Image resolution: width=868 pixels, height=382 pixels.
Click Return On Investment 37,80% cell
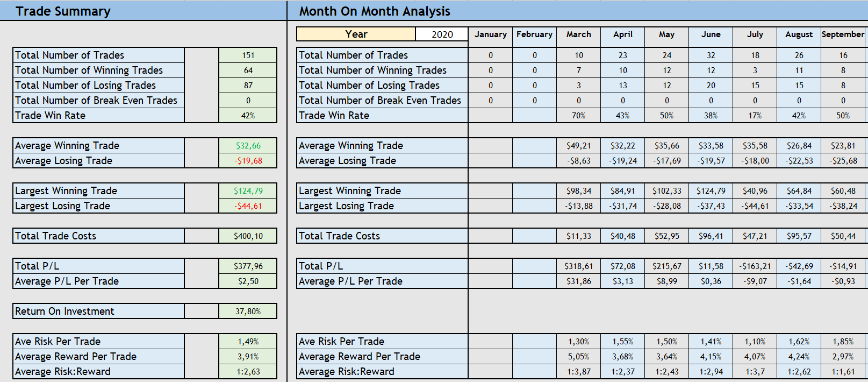(248, 311)
